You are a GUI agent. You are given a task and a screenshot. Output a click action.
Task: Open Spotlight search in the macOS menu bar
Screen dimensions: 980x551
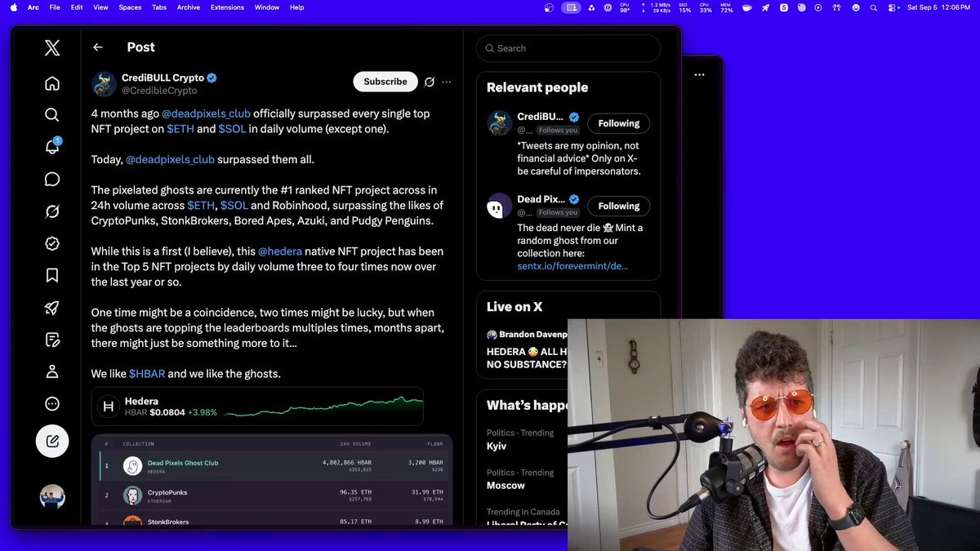874,7
